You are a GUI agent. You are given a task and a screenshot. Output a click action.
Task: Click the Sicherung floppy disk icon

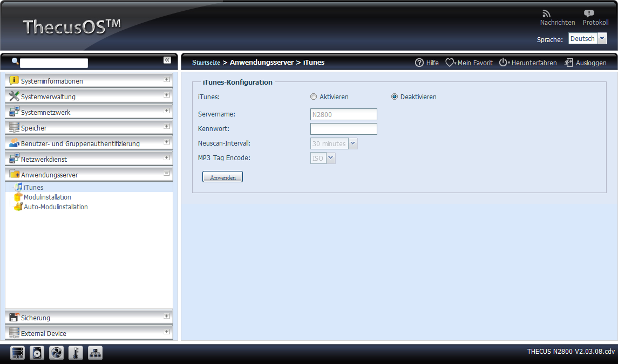(14, 317)
